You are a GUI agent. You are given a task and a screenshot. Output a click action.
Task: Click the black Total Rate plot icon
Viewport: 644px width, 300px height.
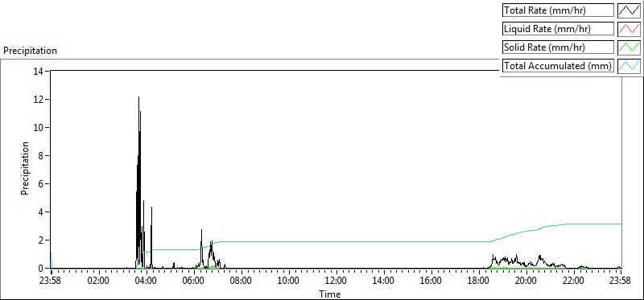(630, 10)
